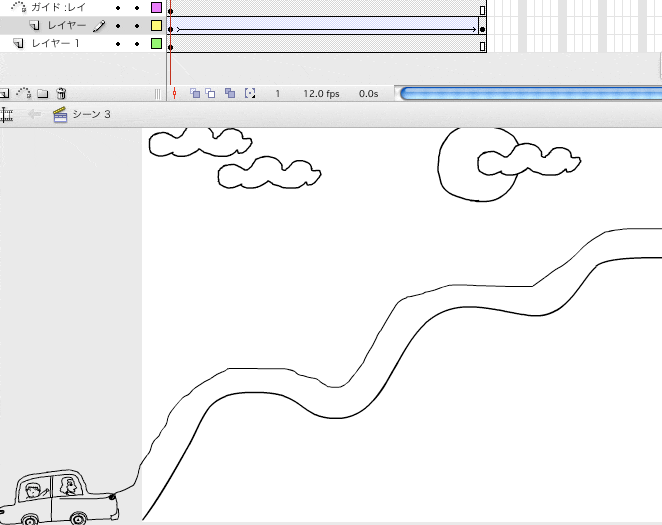Screen dimensions: 662x525
Task: Click the Center Frame button
Action: click(174, 93)
